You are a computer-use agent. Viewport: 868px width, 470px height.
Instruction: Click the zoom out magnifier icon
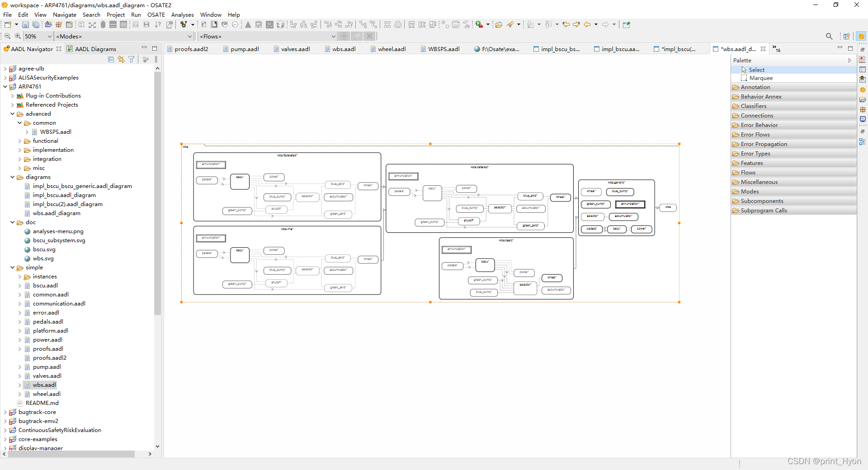click(x=7, y=36)
